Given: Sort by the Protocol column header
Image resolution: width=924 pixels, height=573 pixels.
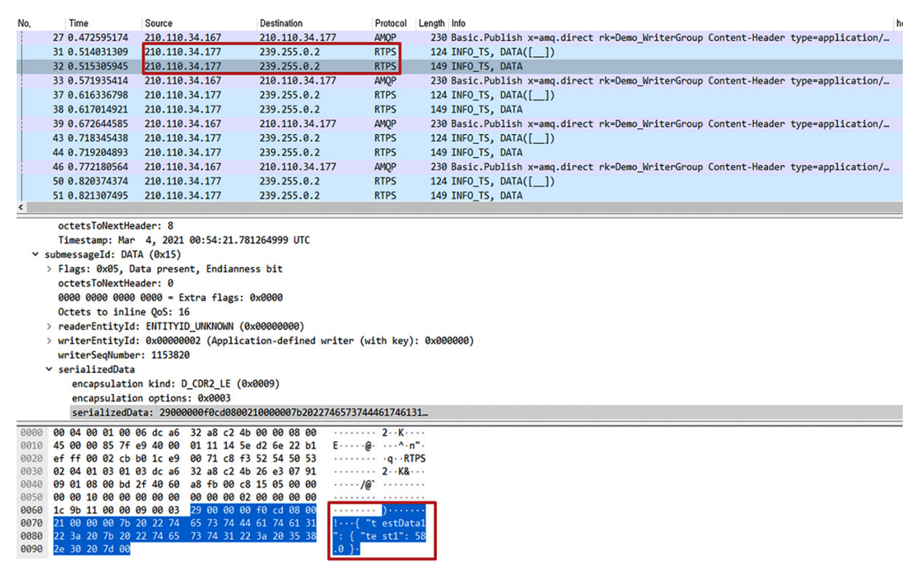Looking at the screenshot, I should 390,24.
